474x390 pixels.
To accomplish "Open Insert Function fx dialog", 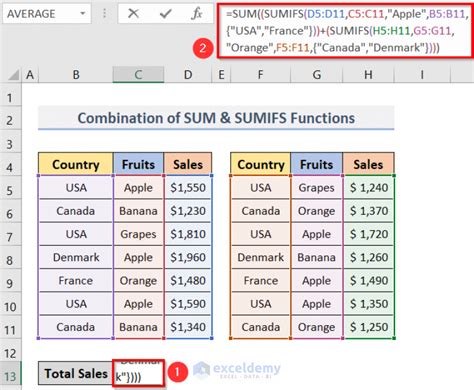I will point(197,14).
